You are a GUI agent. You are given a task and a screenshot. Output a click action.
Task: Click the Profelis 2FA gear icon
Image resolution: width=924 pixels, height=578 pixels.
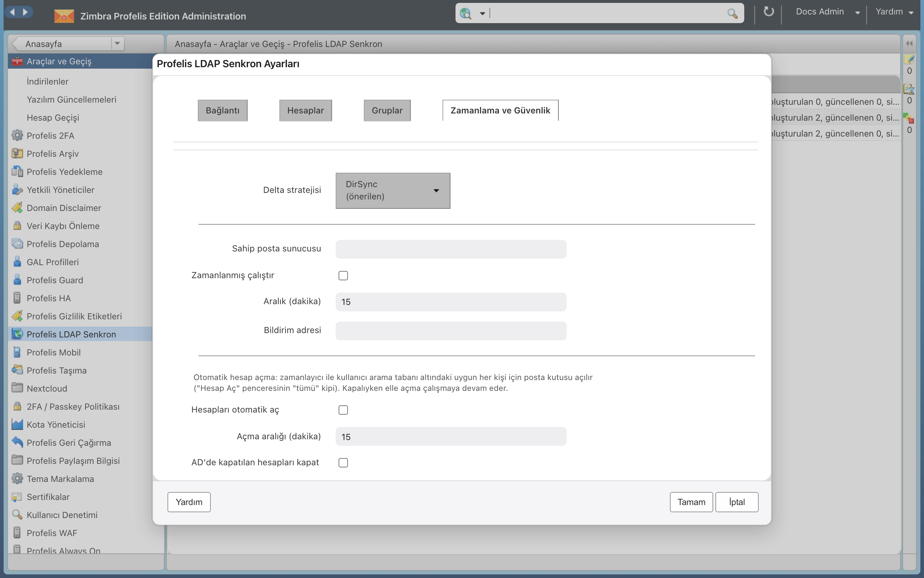click(17, 135)
